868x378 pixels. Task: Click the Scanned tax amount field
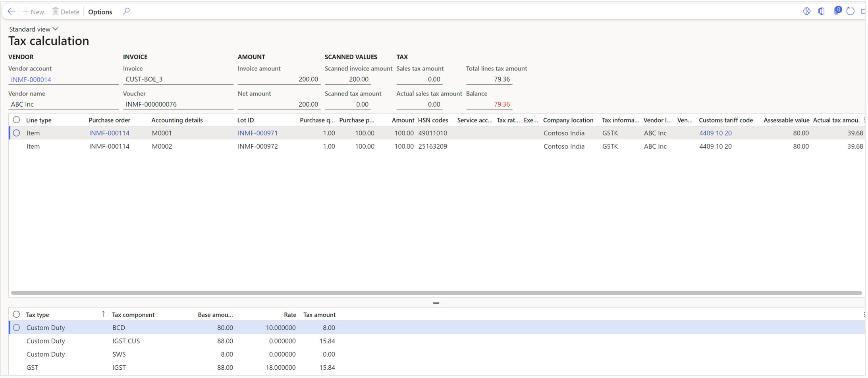point(348,104)
